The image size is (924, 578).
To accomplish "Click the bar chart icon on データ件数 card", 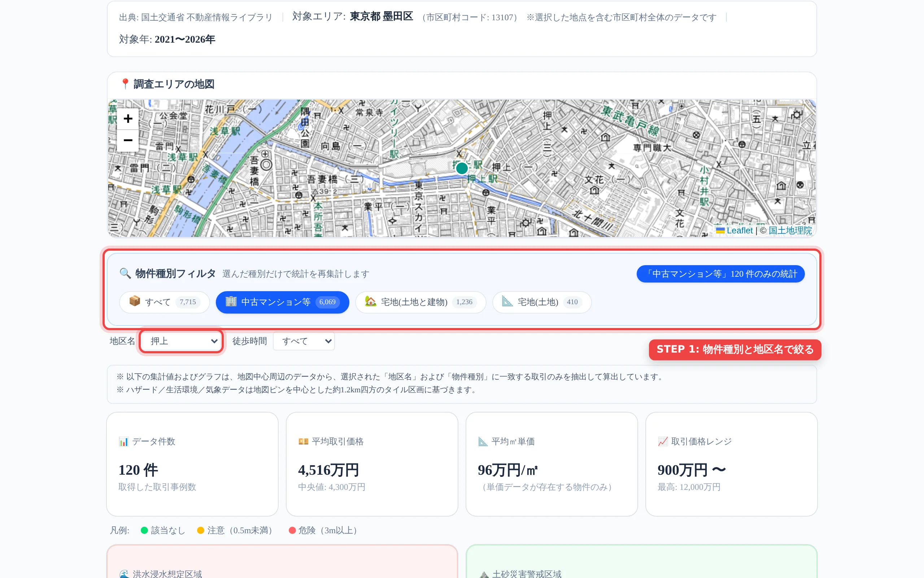I will point(123,441).
